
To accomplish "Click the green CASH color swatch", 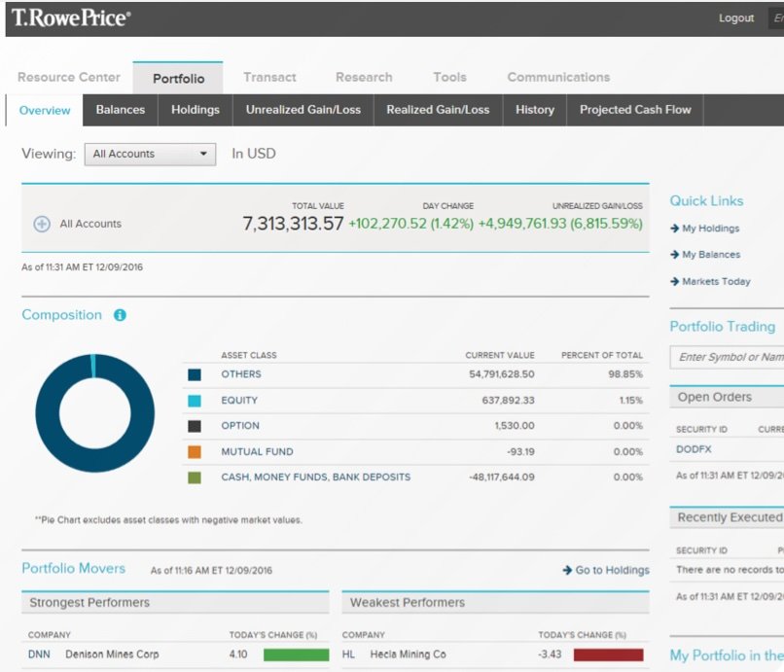I will tap(195, 478).
